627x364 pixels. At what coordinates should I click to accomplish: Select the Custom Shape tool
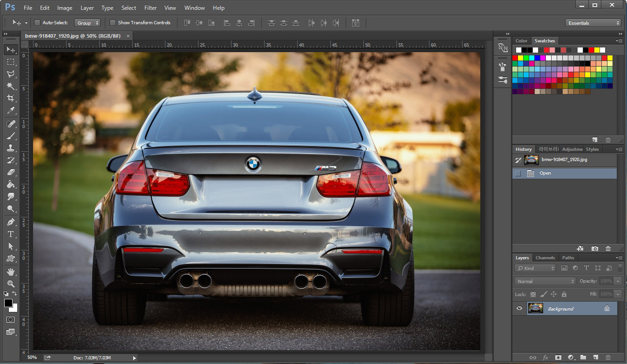click(11, 258)
